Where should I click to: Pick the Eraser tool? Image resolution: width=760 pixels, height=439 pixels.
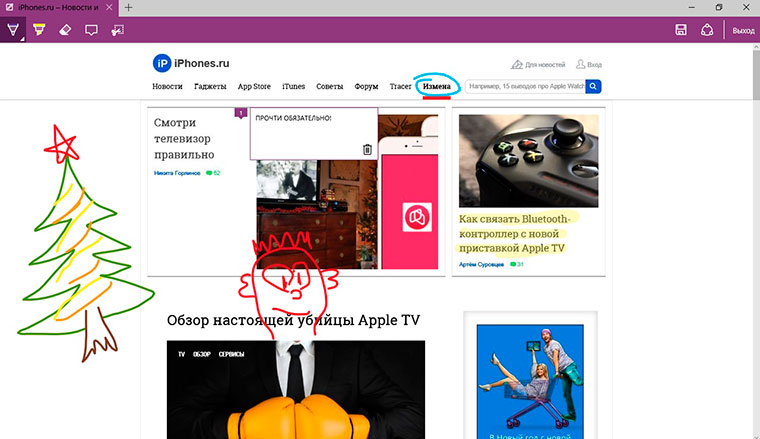[x=65, y=30]
